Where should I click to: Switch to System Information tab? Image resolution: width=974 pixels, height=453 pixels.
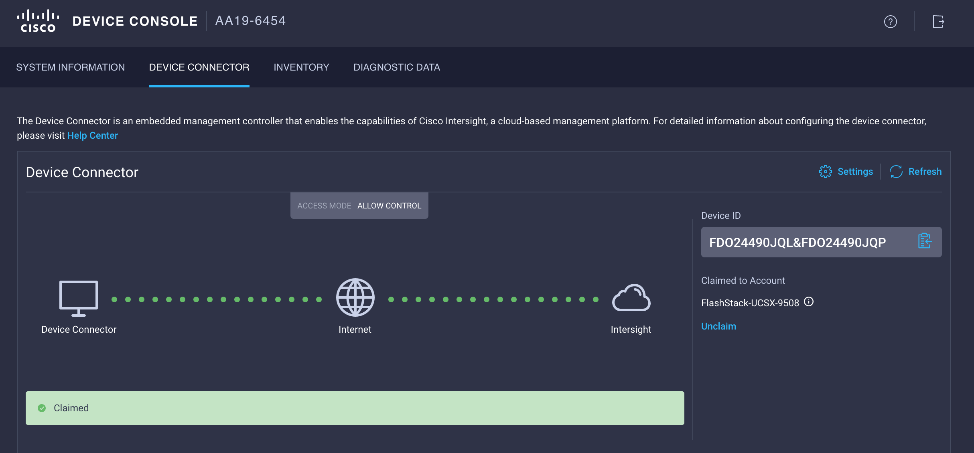(x=70, y=67)
